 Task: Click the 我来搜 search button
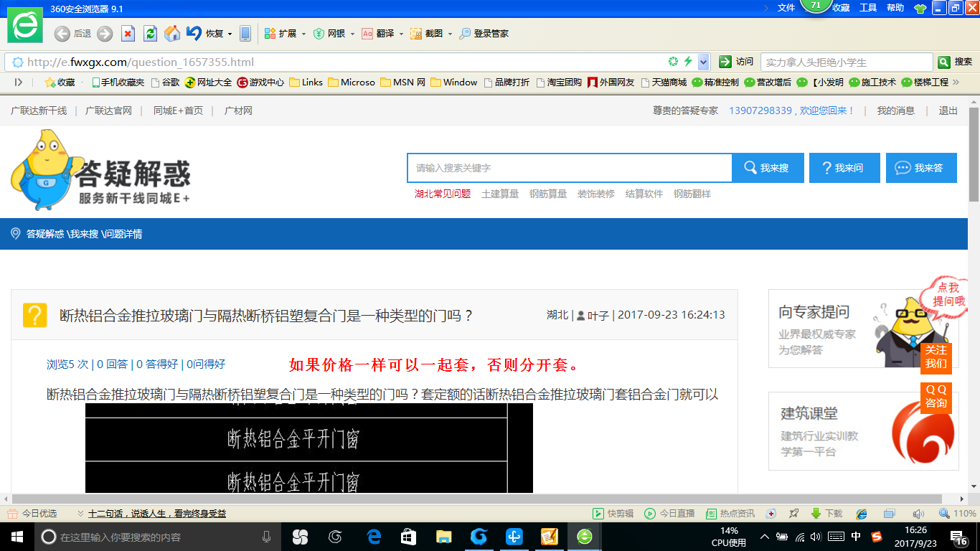click(x=766, y=168)
